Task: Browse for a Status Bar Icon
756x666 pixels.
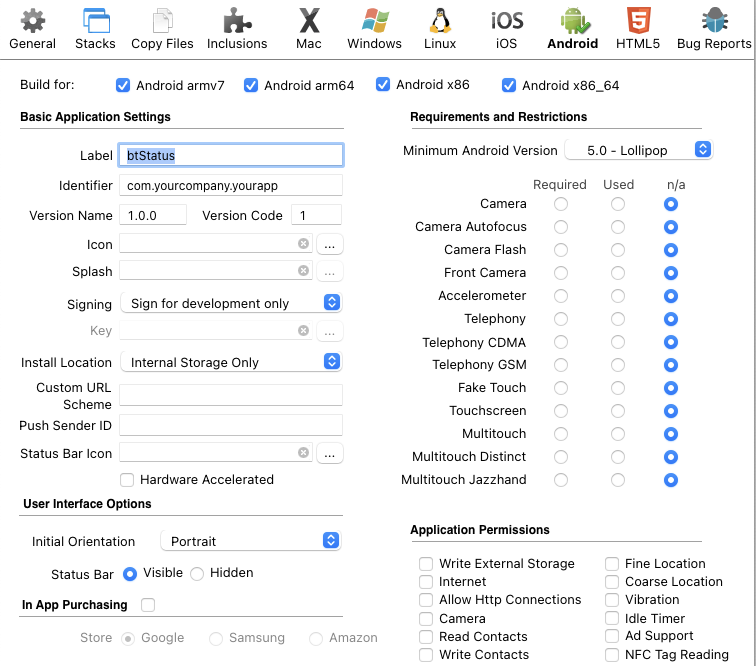Action: click(x=330, y=454)
